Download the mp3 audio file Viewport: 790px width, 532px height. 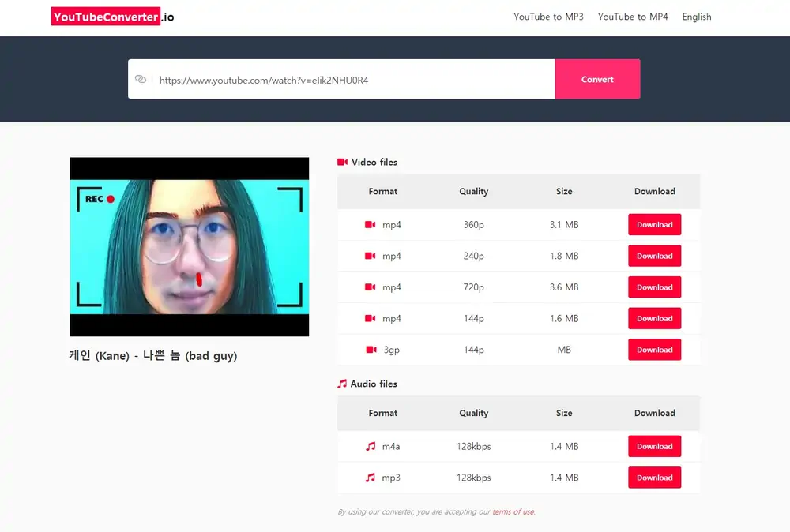(654, 478)
